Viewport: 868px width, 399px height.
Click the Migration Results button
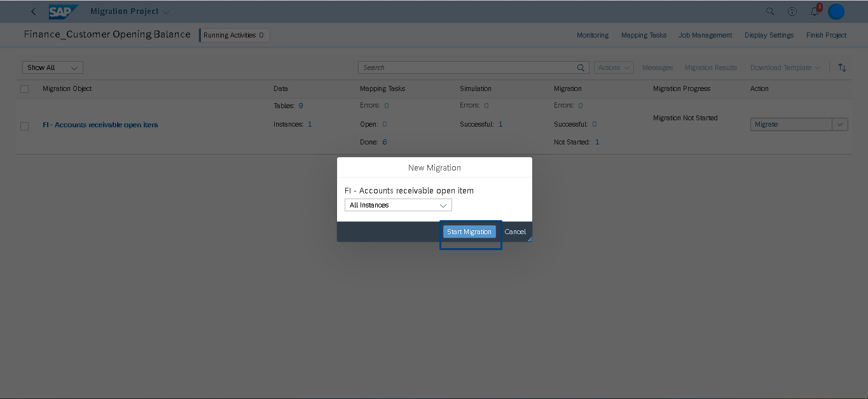click(x=711, y=67)
